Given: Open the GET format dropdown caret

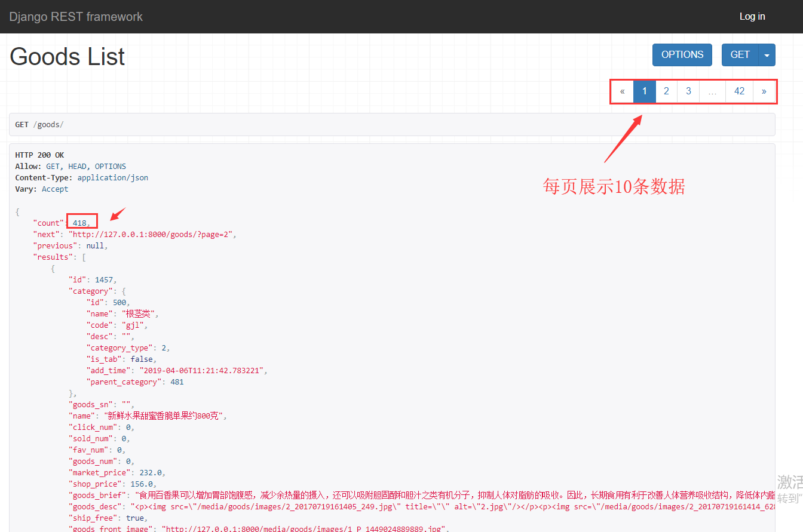Looking at the screenshot, I should [767, 55].
